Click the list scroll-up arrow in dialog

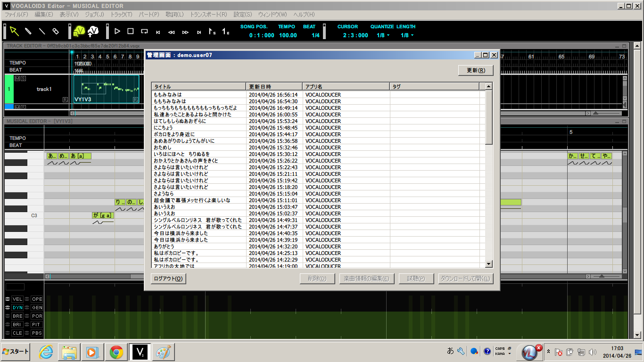tap(489, 86)
